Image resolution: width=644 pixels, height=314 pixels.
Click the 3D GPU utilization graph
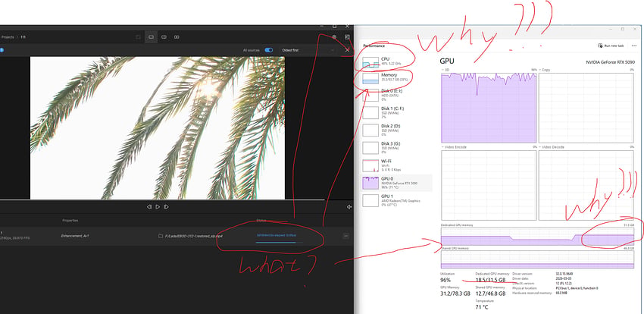[x=489, y=108]
